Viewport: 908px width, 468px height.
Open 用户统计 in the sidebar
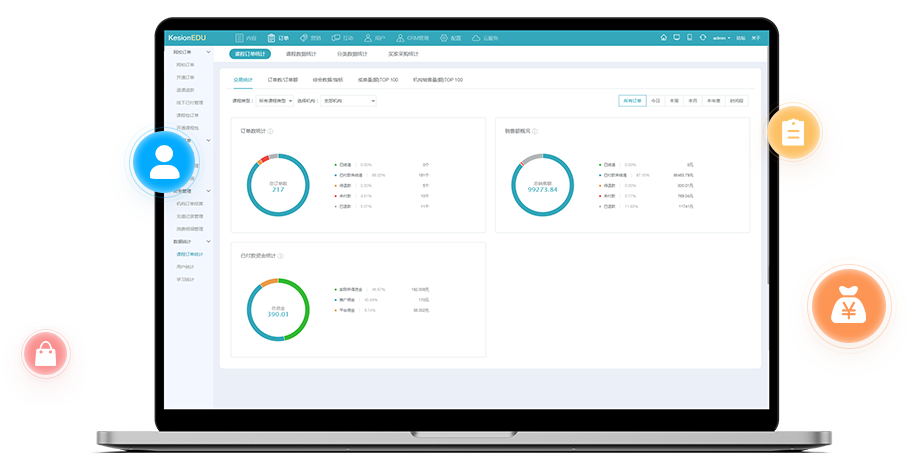(x=186, y=267)
